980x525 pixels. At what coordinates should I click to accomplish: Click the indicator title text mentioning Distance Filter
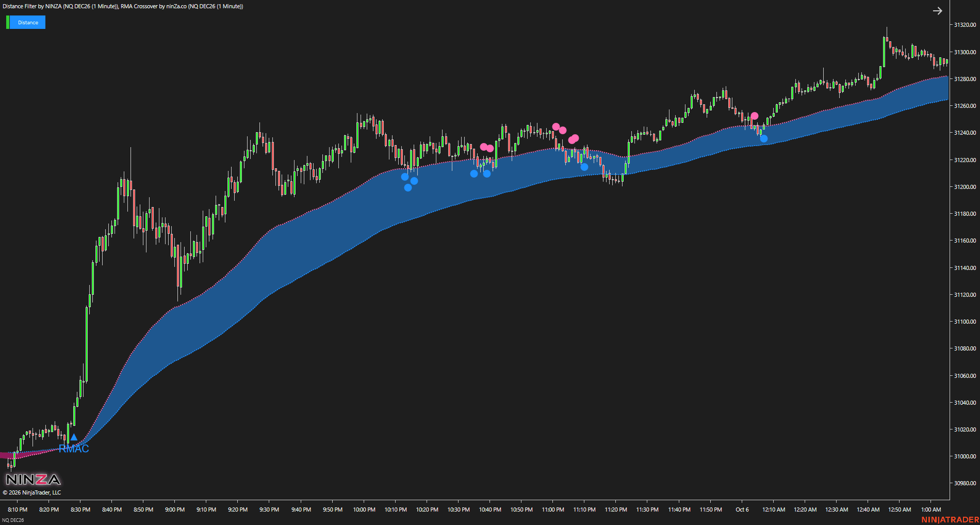click(123, 6)
